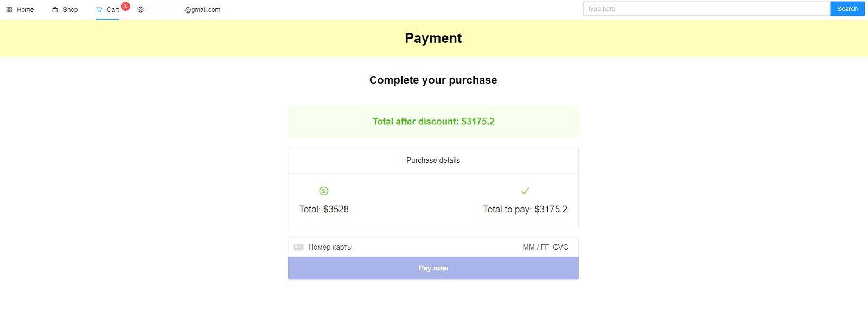
Task: Select the Shop bag icon
Action: tap(54, 9)
